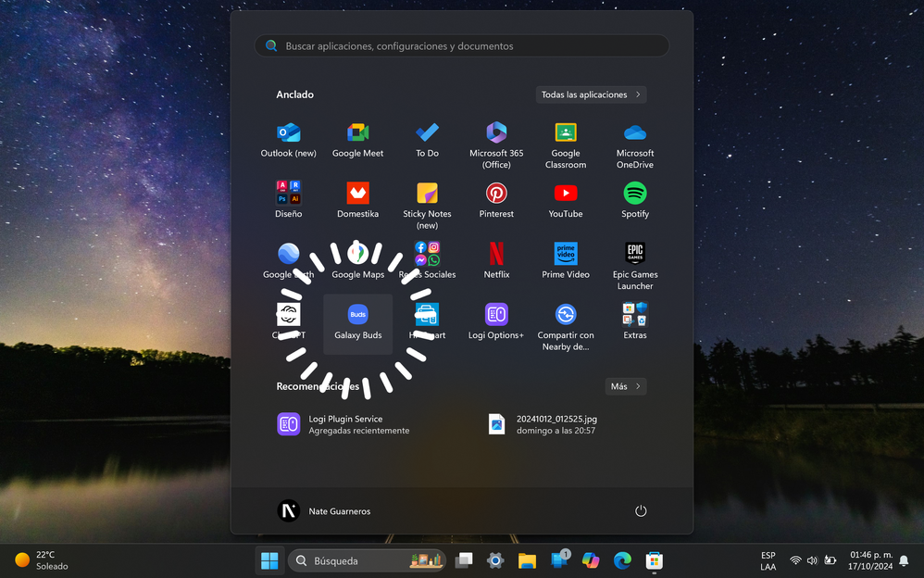
Task: Click the volume speaker tray icon
Action: click(812, 561)
